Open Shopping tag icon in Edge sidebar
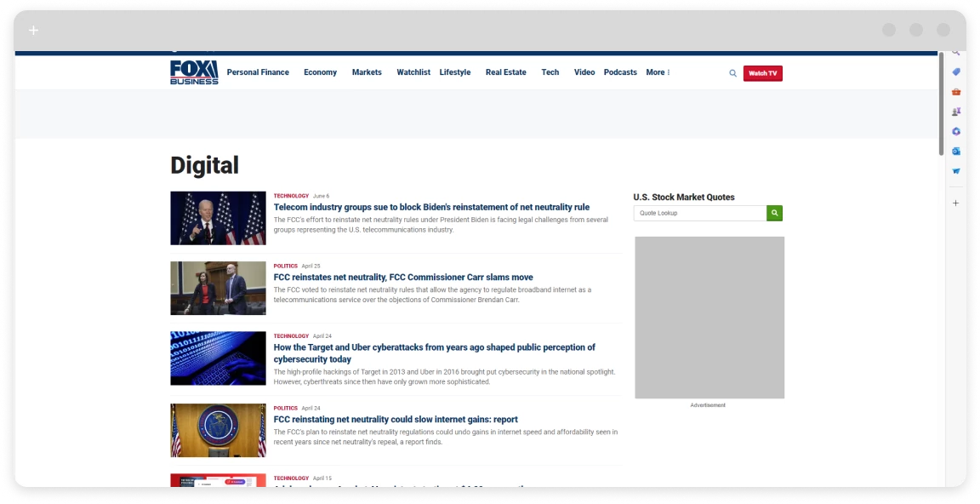 [x=956, y=72]
